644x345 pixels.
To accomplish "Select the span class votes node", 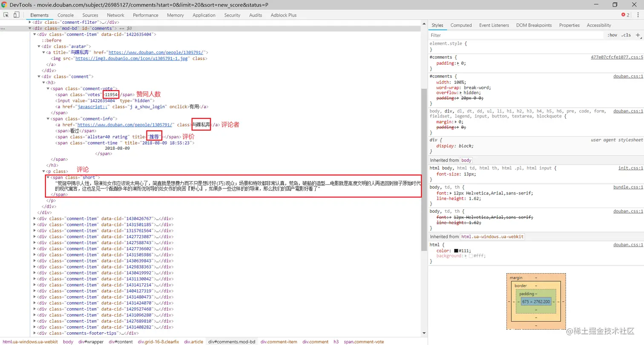I will [96, 94].
